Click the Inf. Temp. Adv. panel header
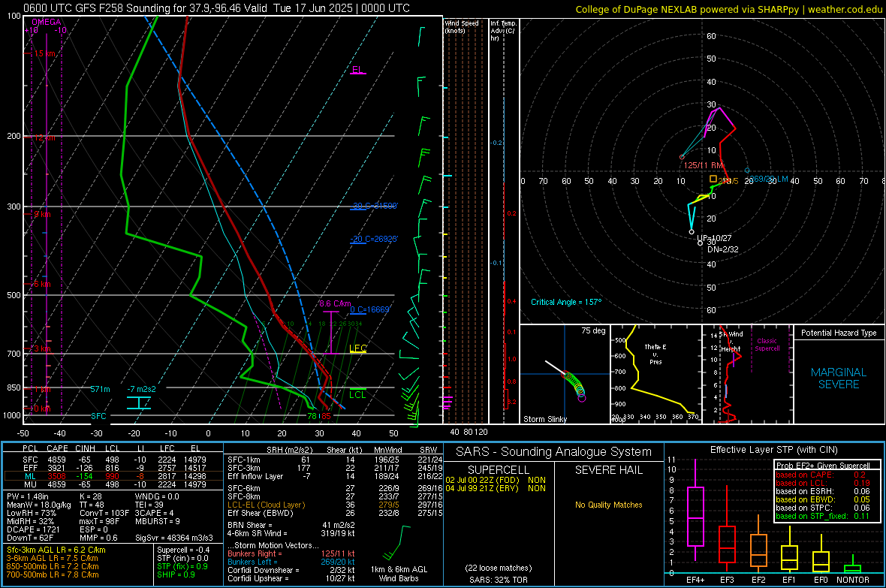This screenshot has width=886, height=588. point(503,31)
